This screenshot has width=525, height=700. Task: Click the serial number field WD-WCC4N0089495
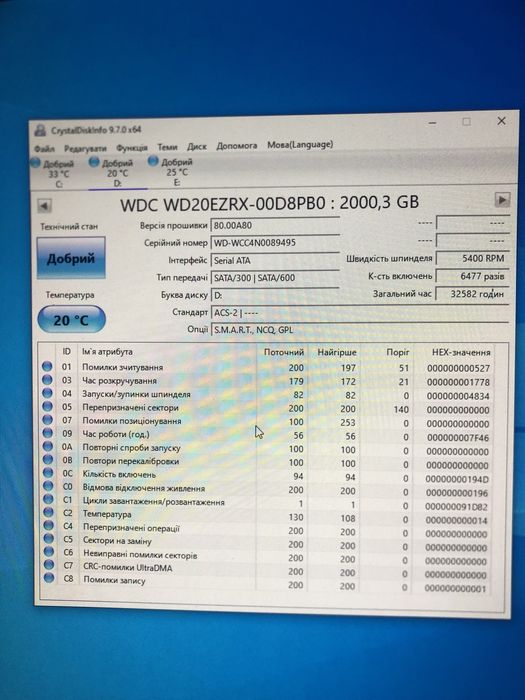coord(275,243)
